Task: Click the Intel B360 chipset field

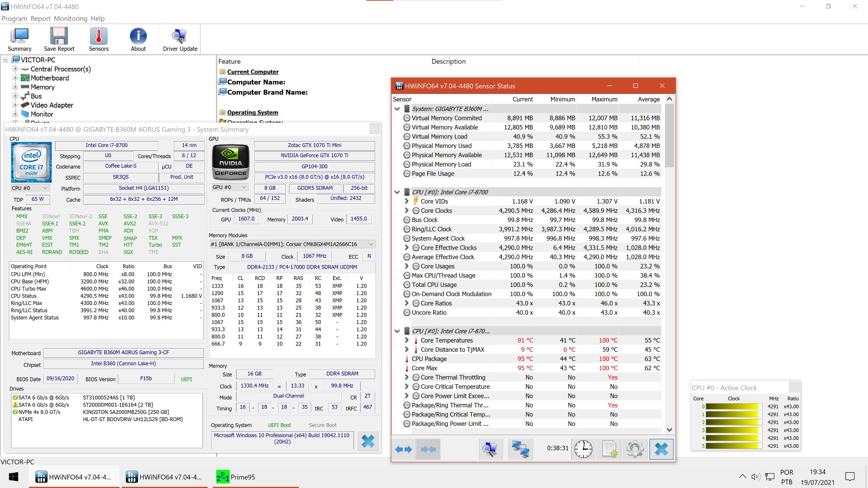Action: point(123,363)
